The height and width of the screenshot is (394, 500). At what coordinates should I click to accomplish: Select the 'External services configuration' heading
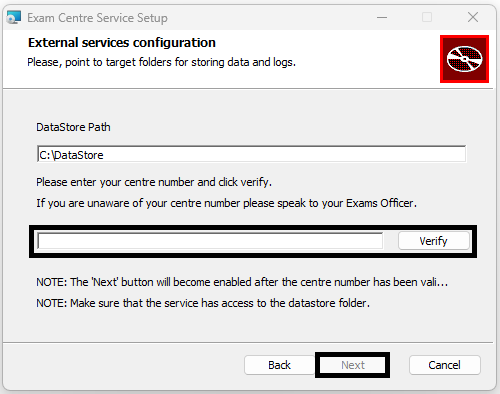[122, 43]
